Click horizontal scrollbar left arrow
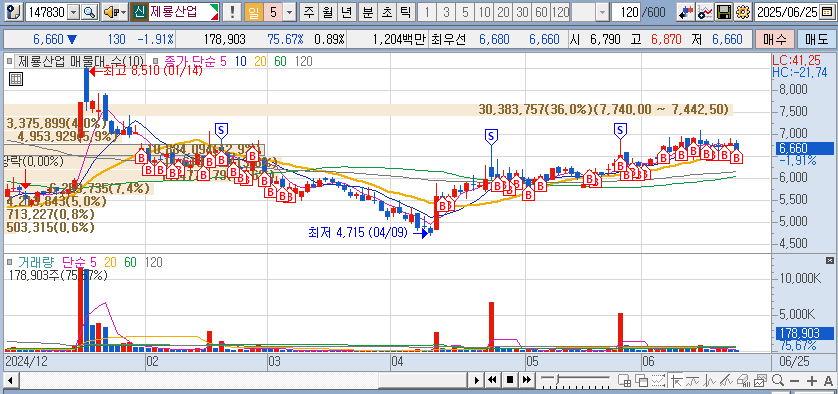The height and width of the screenshot is (394, 838). (x=10, y=381)
